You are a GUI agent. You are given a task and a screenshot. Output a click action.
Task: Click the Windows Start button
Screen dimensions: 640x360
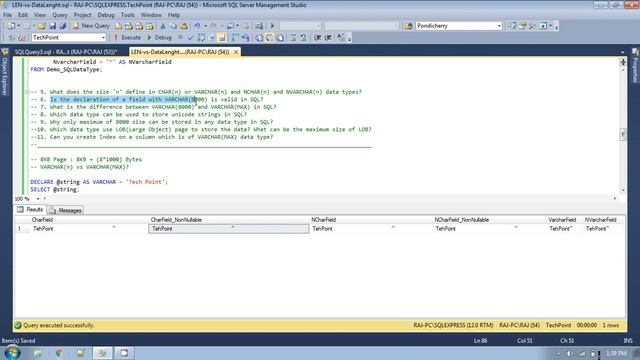coord(12,353)
